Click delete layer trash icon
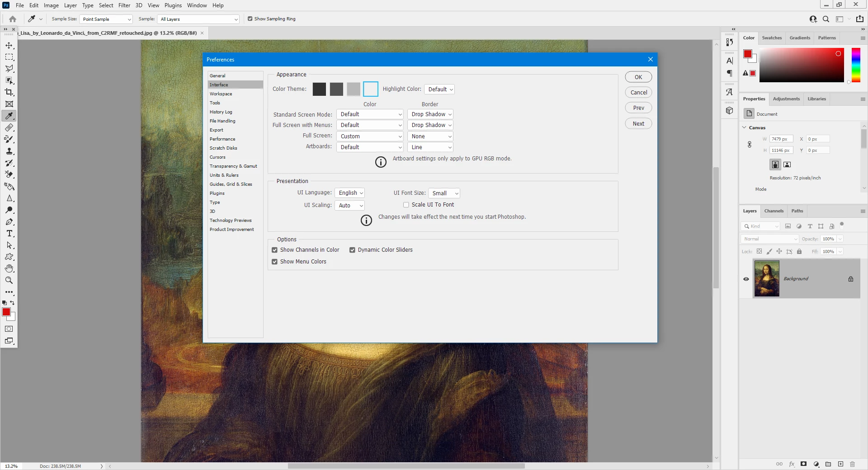Image resolution: width=868 pixels, height=470 pixels. [x=853, y=464]
